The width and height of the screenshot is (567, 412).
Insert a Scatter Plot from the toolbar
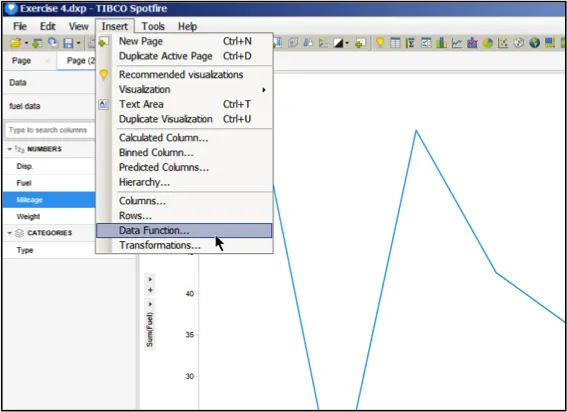[x=503, y=43]
